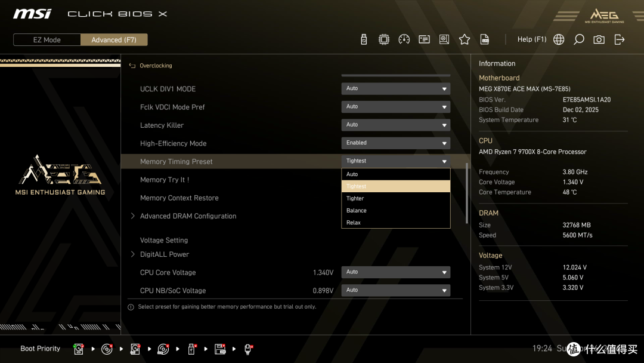
Task: Open the M-Flash USB update icon
Action: (x=364, y=39)
